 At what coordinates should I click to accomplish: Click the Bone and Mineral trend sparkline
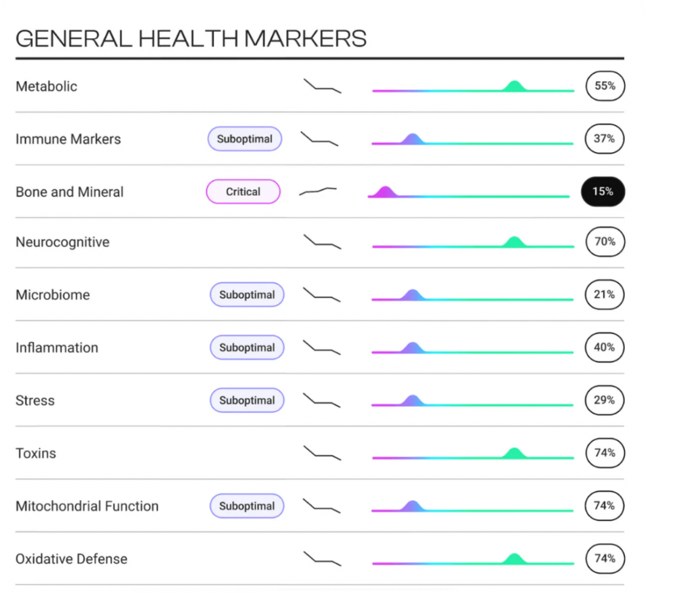pos(318,191)
